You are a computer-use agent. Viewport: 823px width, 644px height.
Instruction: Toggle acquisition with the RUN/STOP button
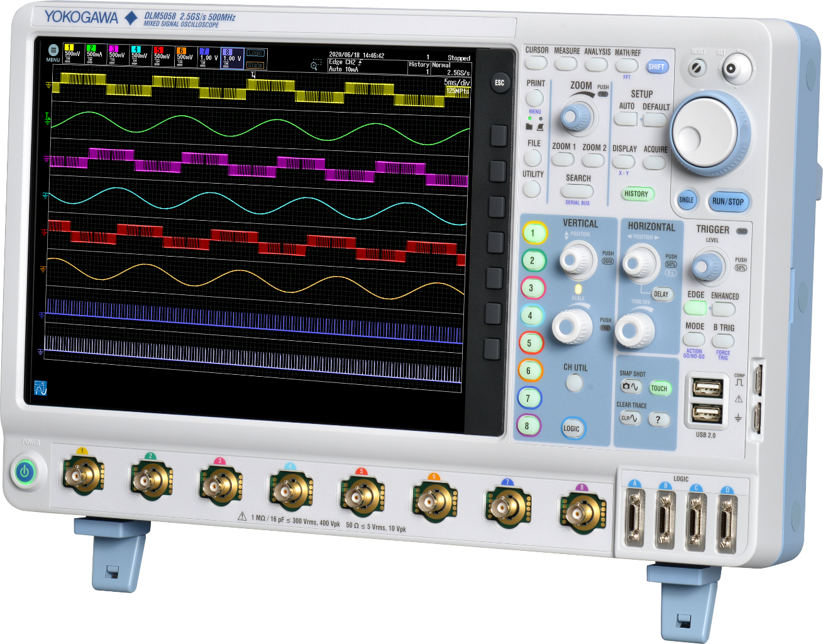coord(728,201)
